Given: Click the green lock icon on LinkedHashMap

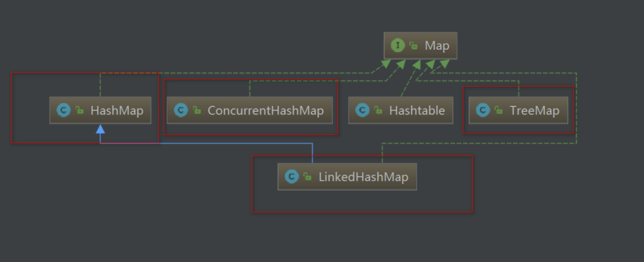Looking at the screenshot, I should click(x=307, y=176).
